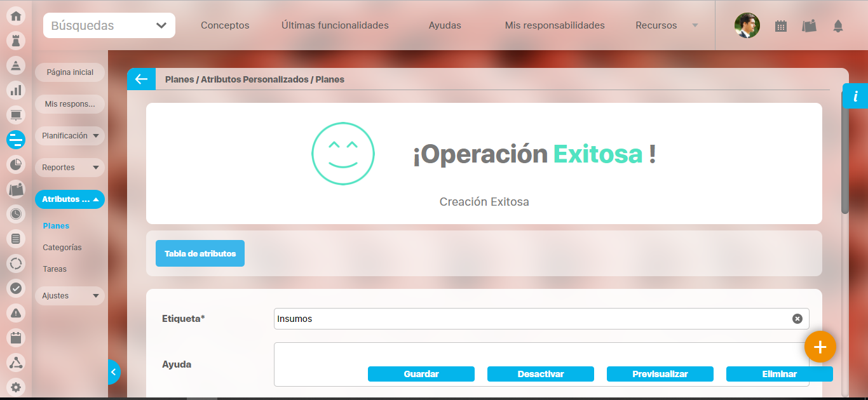The image size is (868, 400).
Task: Select Categorías in the sidebar
Action: (x=62, y=248)
